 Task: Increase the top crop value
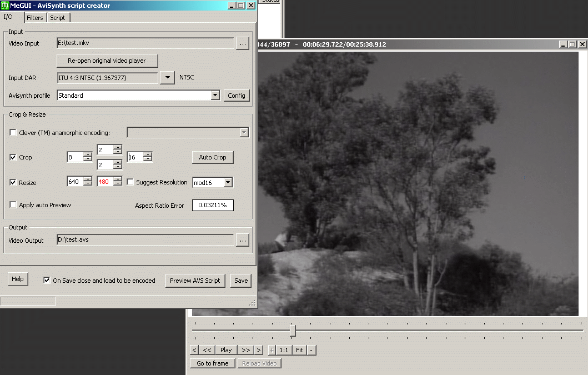[x=118, y=147]
